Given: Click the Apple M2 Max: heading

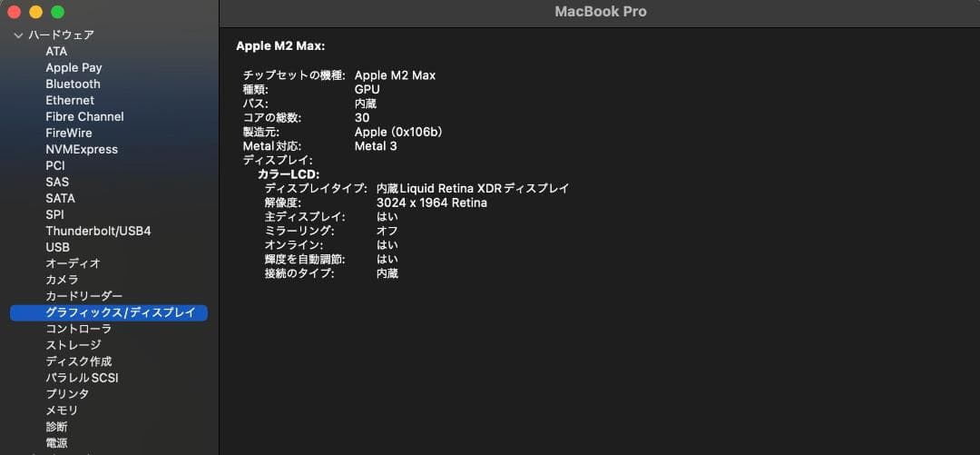Looking at the screenshot, I should 280,46.
